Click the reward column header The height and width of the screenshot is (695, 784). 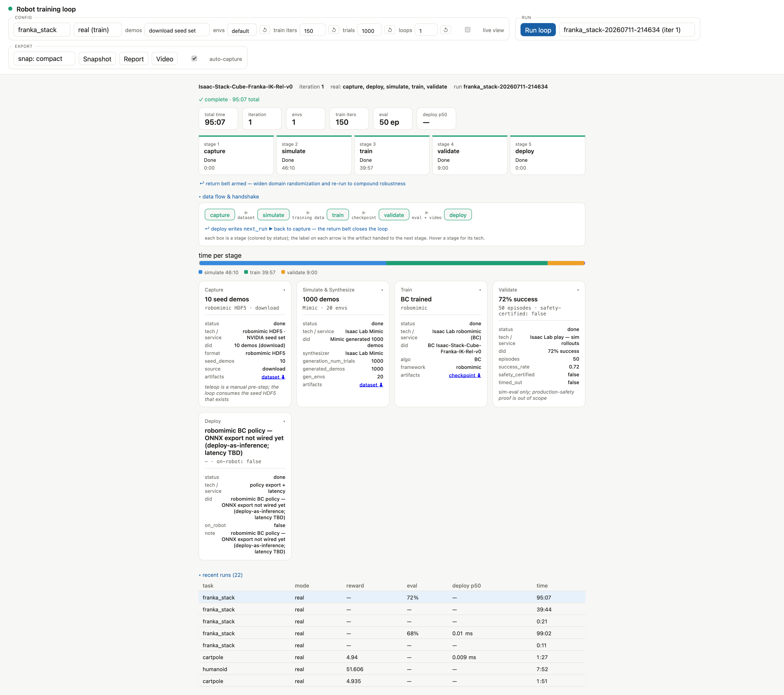[355, 586]
